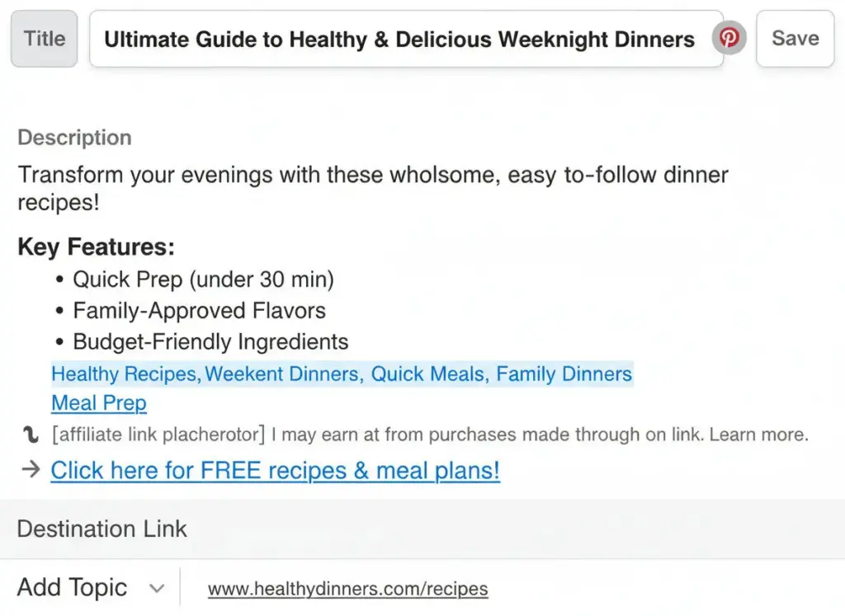Open the Click here for FREE recipes link
The height and width of the screenshot is (616, 845).
tap(275, 470)
